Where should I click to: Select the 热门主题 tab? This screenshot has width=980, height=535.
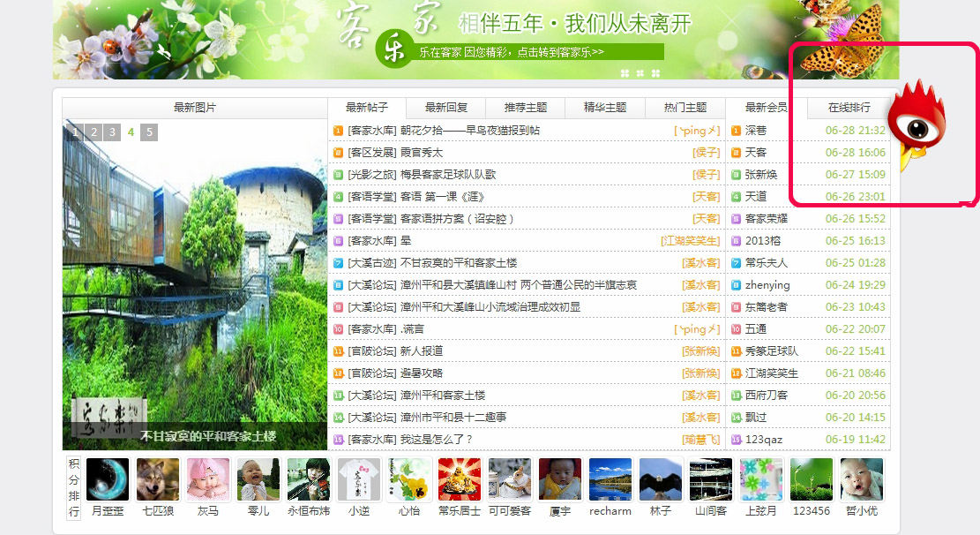click(x=685, y=108)
